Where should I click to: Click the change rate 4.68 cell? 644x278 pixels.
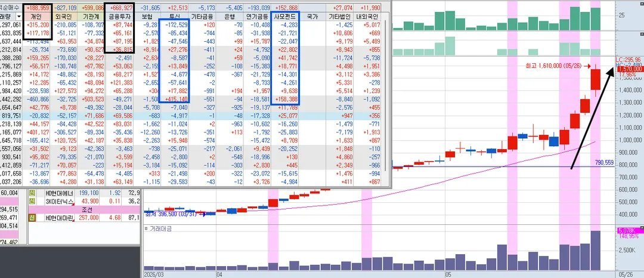point(114,217)
